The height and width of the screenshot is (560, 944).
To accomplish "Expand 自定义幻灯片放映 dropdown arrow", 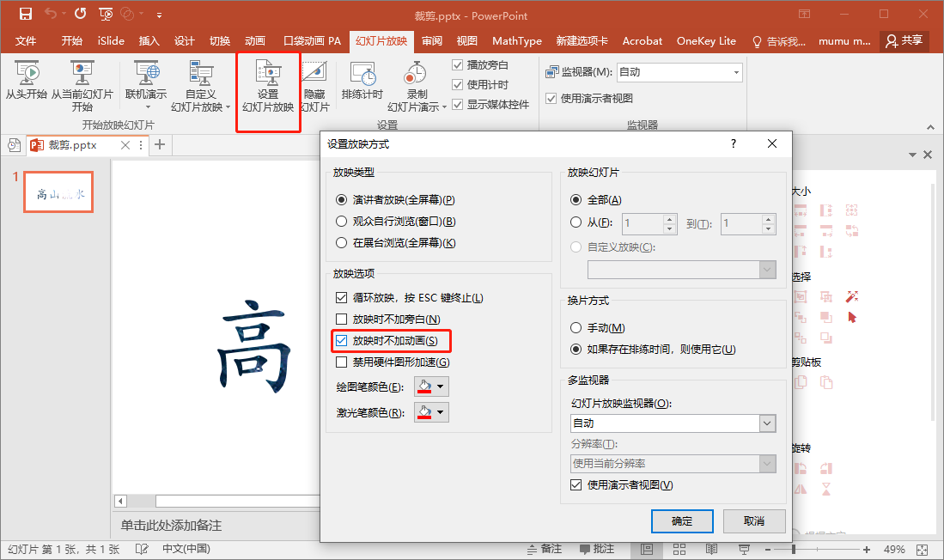I will (x=228, y=107).
